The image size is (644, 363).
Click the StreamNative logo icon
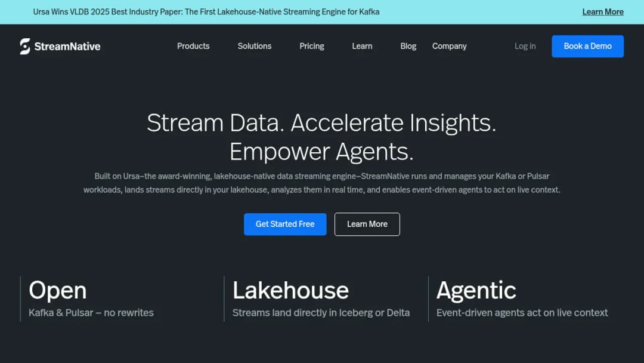[25, 46]
